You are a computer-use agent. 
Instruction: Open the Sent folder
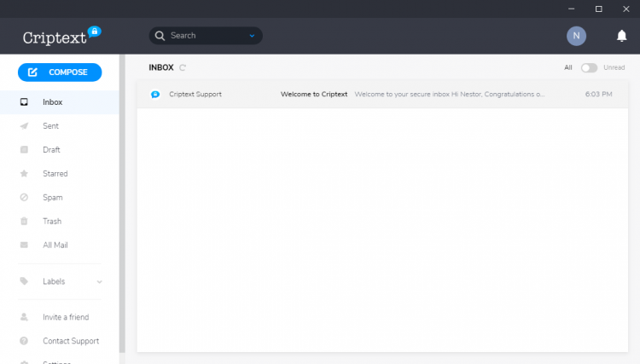(x=60, y=126)
